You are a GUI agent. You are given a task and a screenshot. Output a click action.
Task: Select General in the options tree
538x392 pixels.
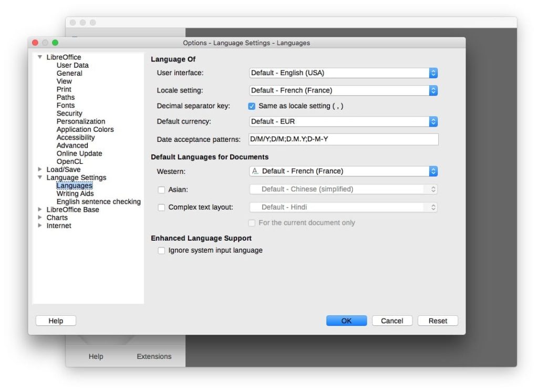pos(70,73)
